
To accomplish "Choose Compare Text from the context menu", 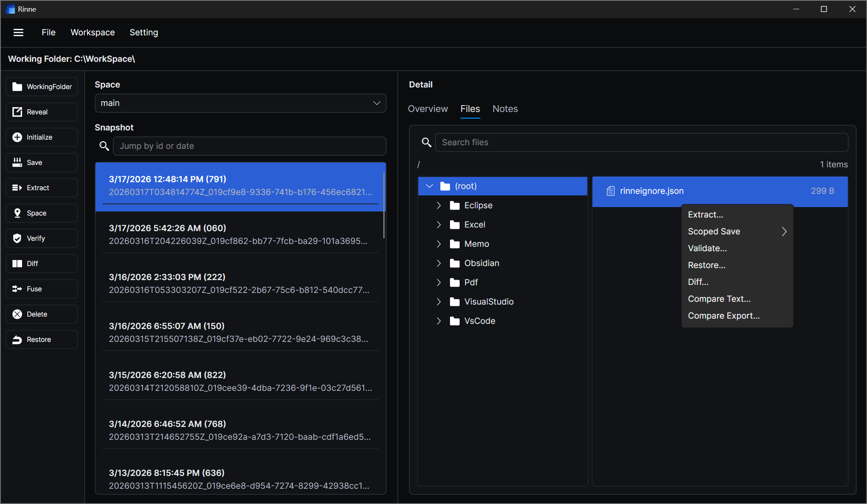I will (x=720, y=299).
